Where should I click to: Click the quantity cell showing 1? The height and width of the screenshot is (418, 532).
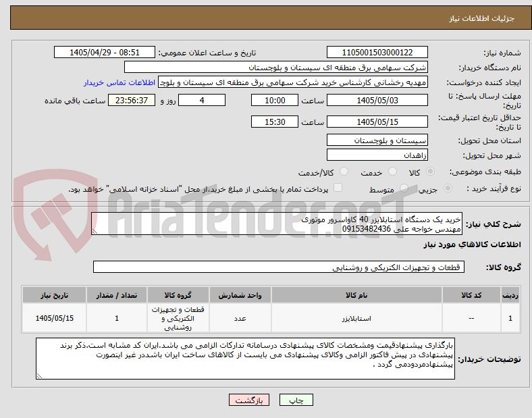117,318
